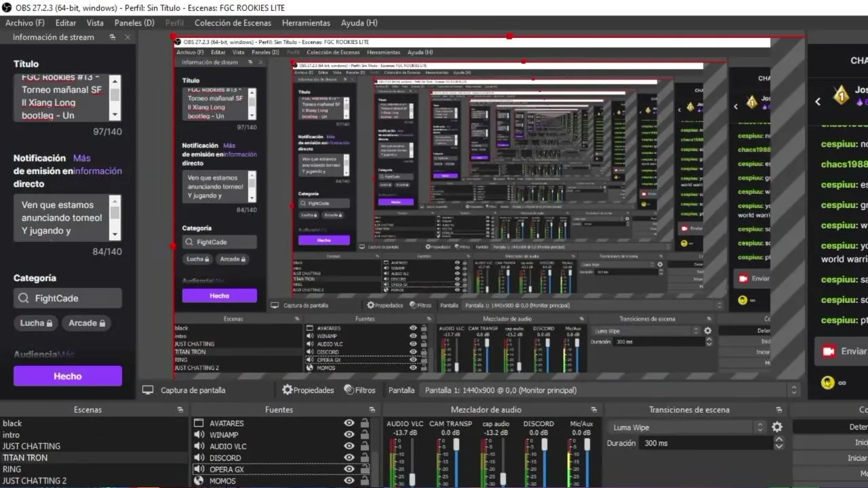
Task: Click the Captura de pantalla monitor icon
Action: pos(147,390)
